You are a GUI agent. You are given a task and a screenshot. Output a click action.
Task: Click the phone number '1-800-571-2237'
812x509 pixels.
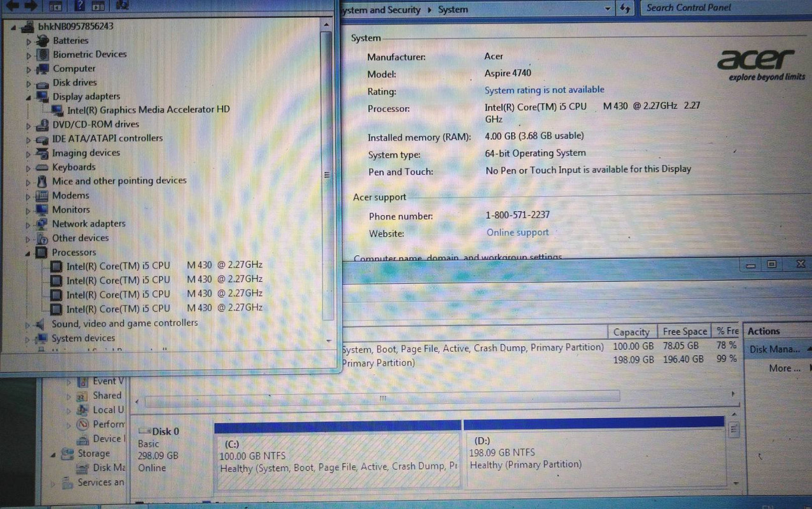click(x=518, y=215)
